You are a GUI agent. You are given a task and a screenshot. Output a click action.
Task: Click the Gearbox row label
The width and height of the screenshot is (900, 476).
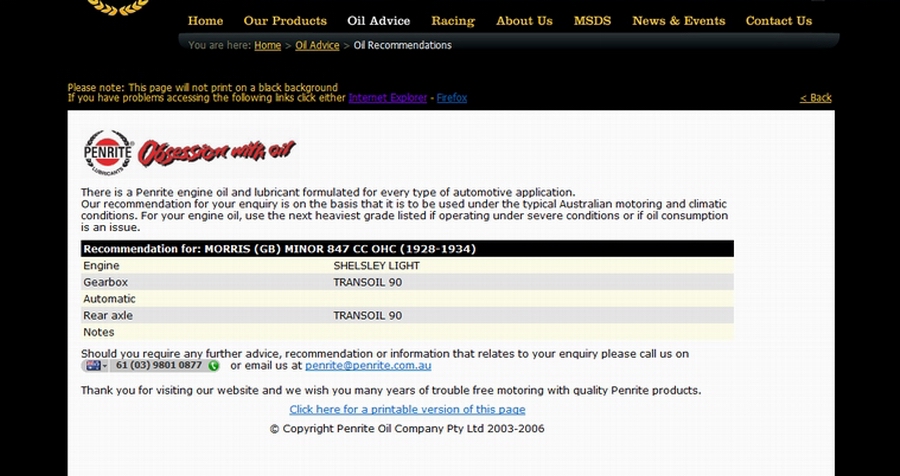106,282
